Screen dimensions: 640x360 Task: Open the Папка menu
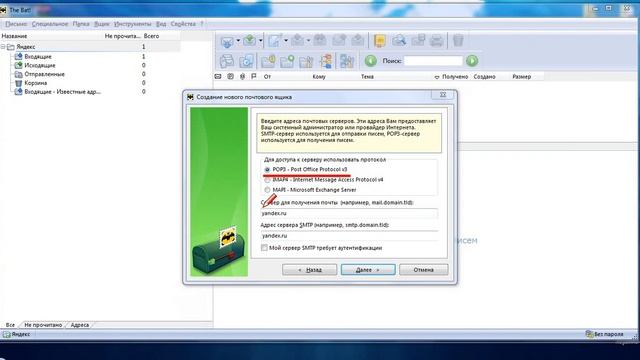[x=81, y=24]
